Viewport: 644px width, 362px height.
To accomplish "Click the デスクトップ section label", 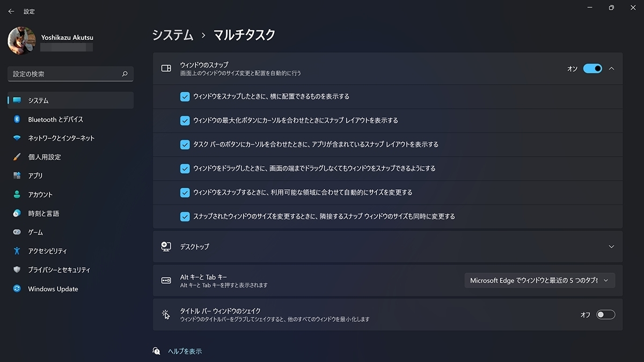I will click(x=195, y=247).
